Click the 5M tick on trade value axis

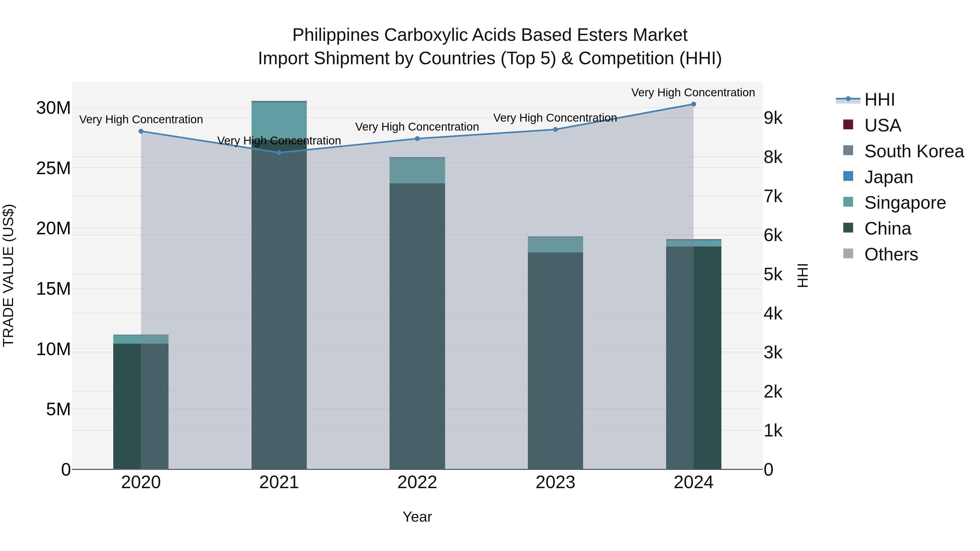point(58,410)
